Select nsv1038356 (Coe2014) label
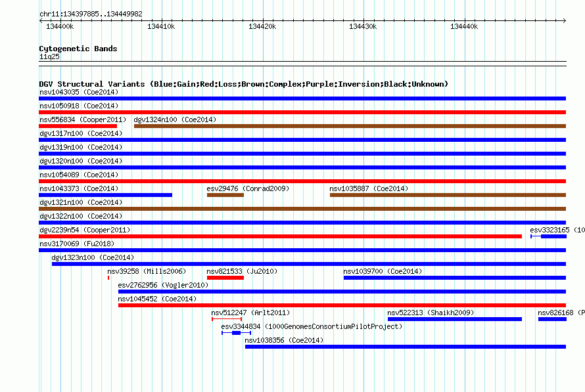585x392 pixels. point(284,340)
